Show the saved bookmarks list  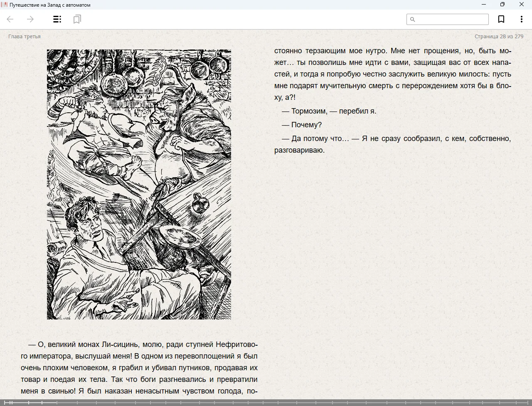pyautogui.click(x=77, y=19)
